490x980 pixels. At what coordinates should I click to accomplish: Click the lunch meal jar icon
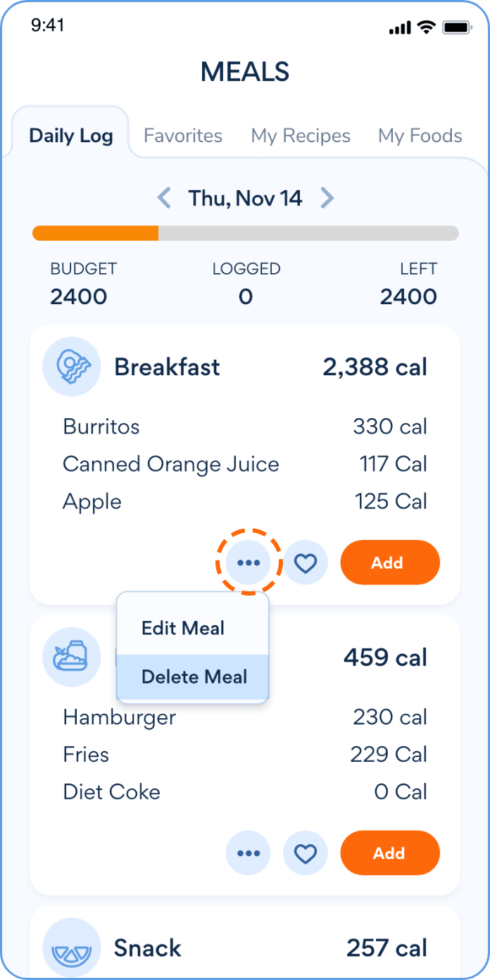point(71,658)
